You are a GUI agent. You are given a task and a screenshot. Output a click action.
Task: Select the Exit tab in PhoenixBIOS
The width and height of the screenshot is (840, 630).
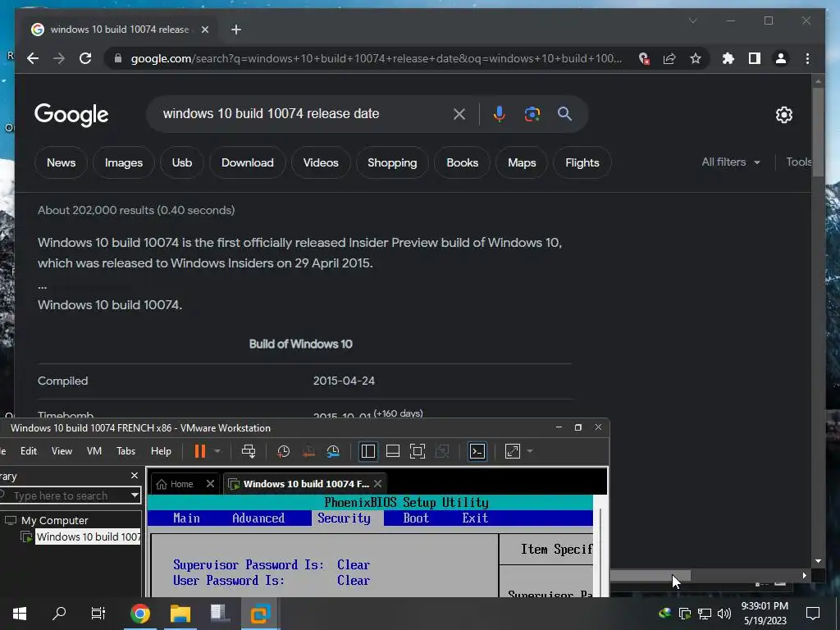tap(475, 518)
